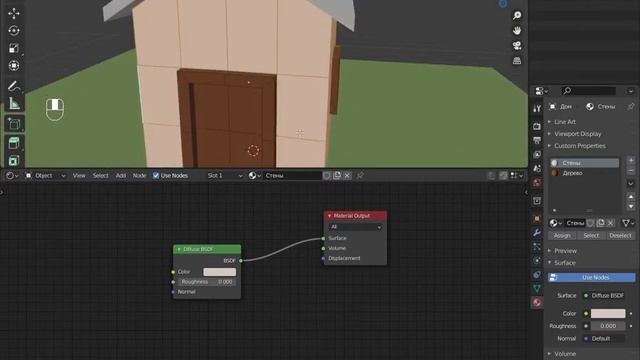Image resolution: width=640 pixels, height=360 pixels.
Task: Select the Move tool in viewport toolbar
Action: [14, 13]
